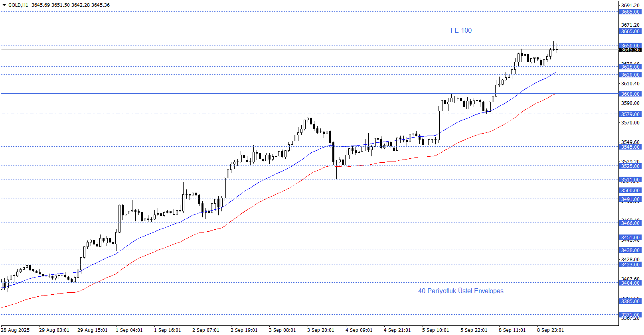This screenshot has width=644, height=335.
Task: Select the 3385.00 price level tag
Action: tap(630, 301)
